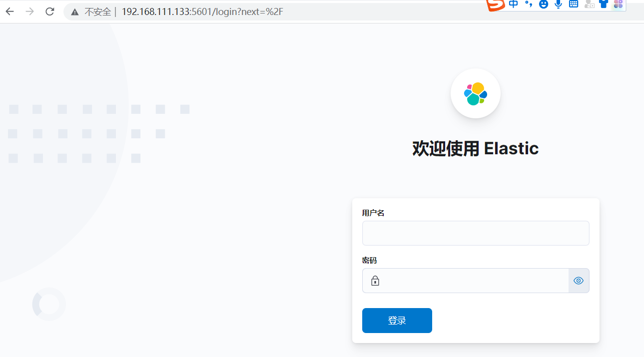Open the emoji smiley icon in IME bar
Viewport: 644px width, 357px height.
click(544, 4)
